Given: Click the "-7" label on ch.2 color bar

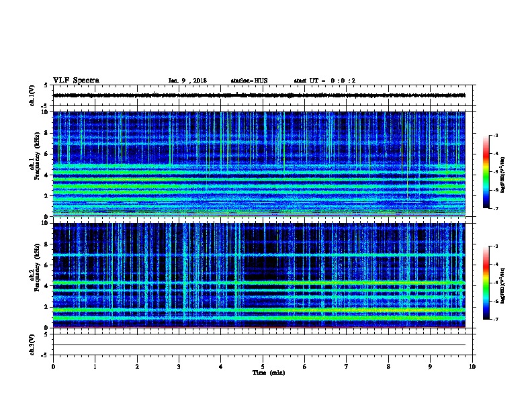Looking at the screenshot, I should [x=496, y=319].
